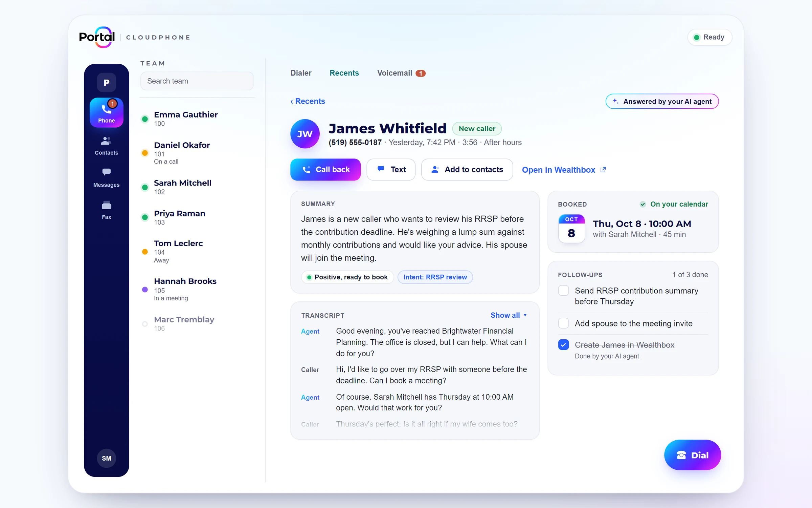Select Tom Leclerc in the team list
Screen dimensions: 812x508
point(197,251)
